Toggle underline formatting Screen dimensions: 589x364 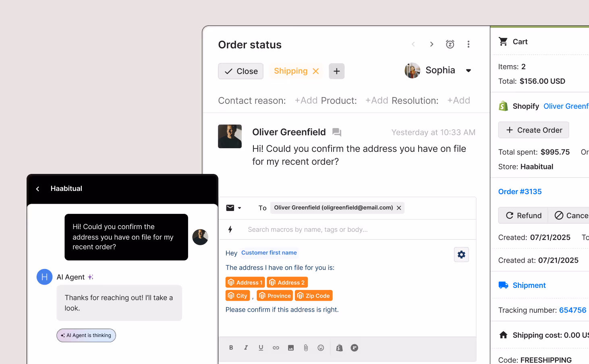pyautogui.click(x=261, y=348)
